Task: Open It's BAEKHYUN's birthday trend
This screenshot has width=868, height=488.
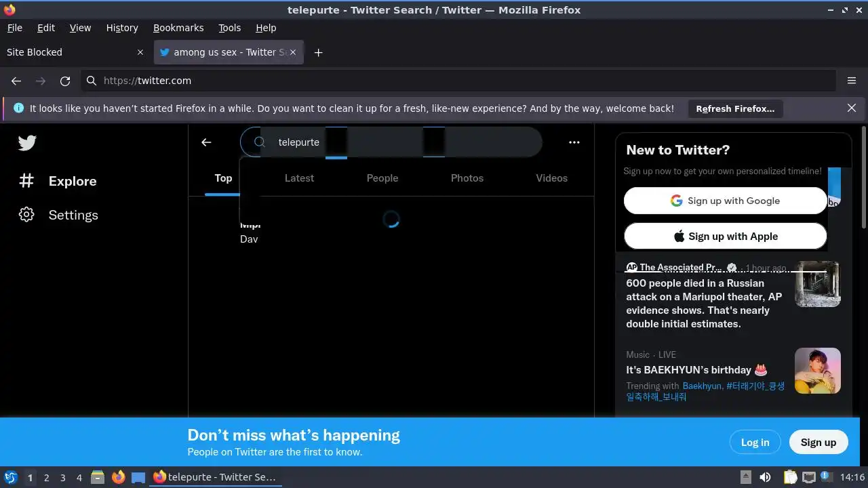Action: pos(696,370)
